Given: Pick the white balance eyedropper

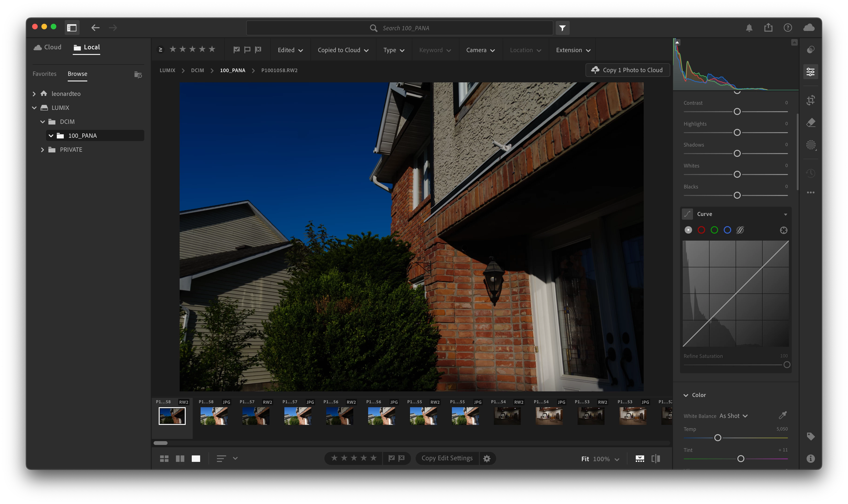Looking at the screenshot, I should (782, 415).
